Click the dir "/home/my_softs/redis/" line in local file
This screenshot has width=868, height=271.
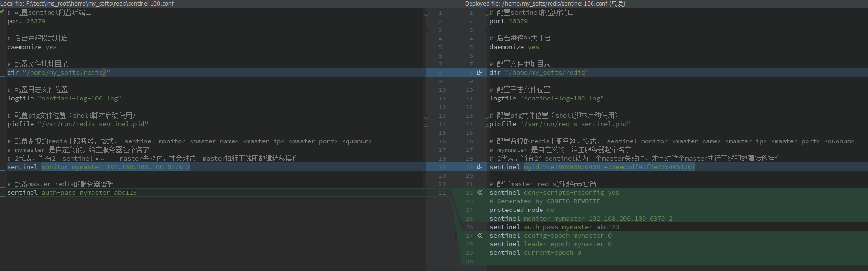click(x=59, y=72)
